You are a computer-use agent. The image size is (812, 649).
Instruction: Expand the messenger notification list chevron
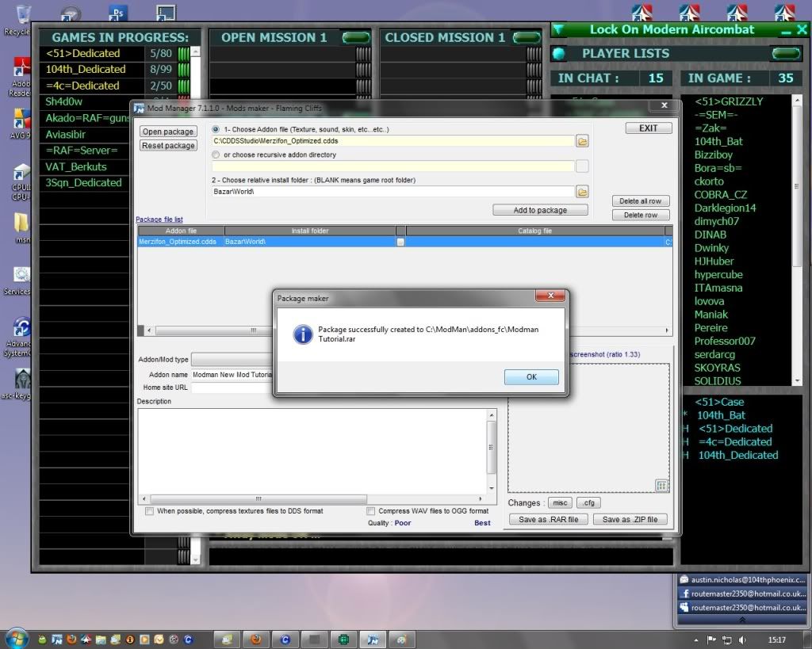741,620
